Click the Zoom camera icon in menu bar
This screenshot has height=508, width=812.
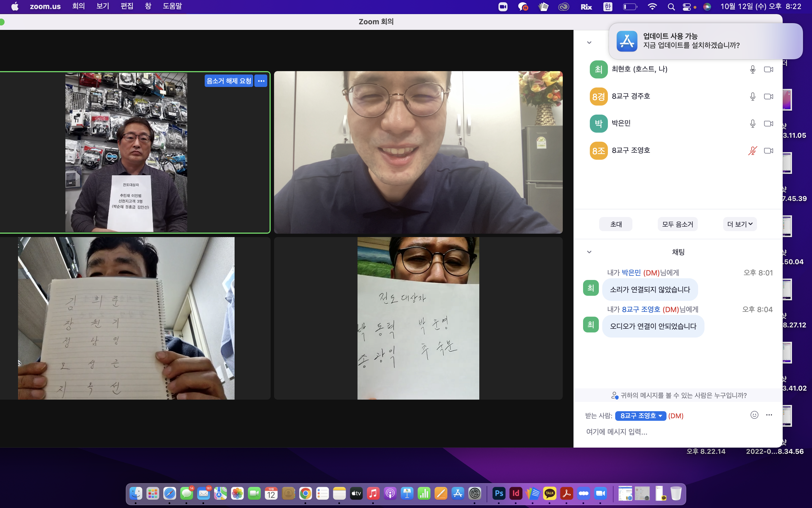[503, 7]
